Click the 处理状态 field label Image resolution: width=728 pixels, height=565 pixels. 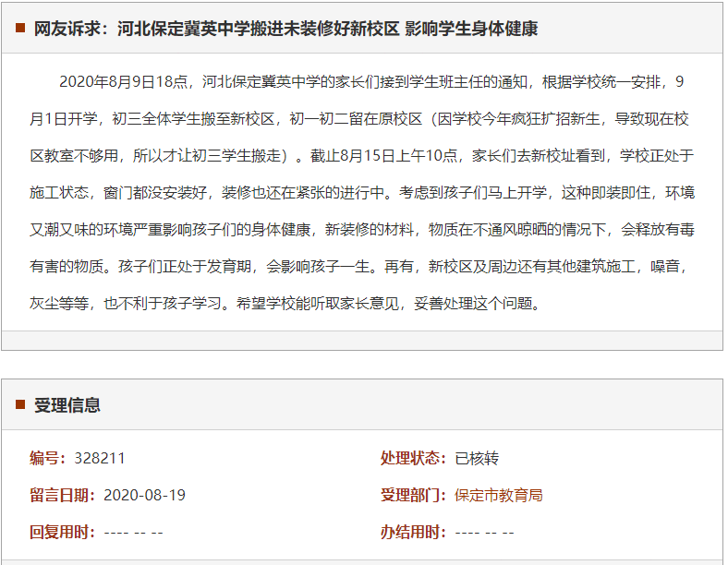pyautogui.click(x=415, y=458)
